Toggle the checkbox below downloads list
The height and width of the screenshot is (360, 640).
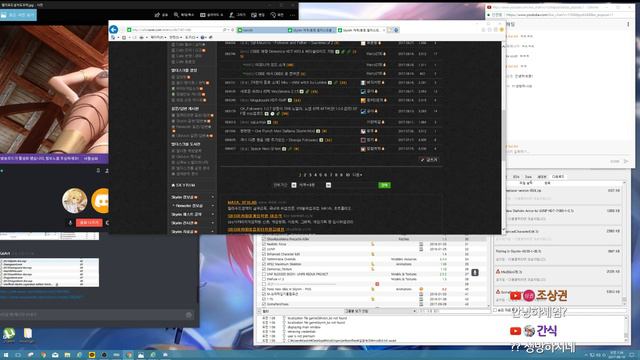point(495,310)
